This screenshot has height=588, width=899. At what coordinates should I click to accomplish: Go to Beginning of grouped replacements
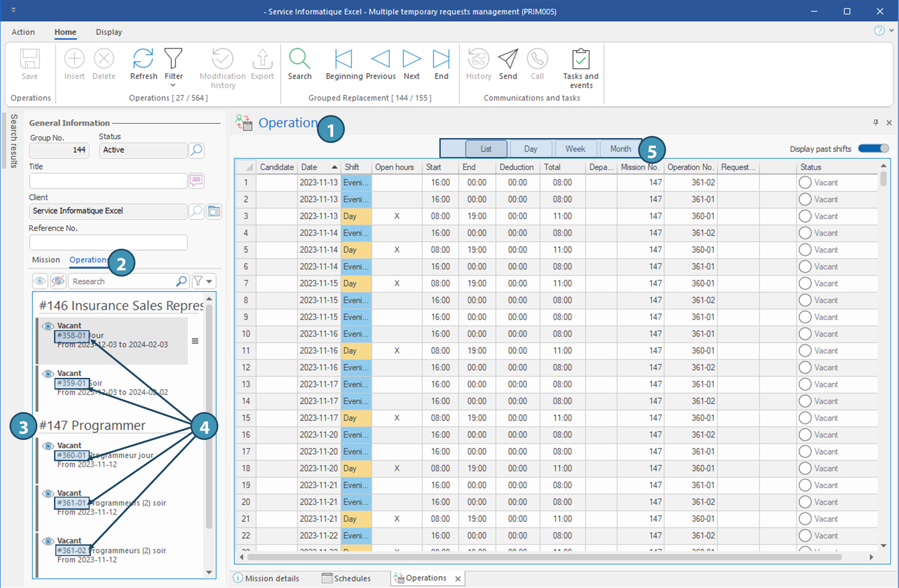343,59
